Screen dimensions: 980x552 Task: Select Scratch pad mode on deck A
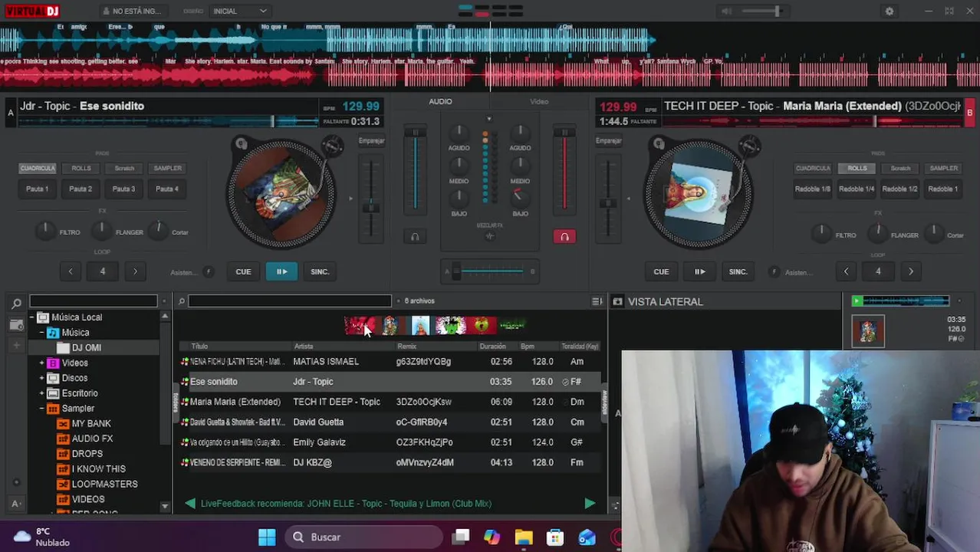coord(124,169)
